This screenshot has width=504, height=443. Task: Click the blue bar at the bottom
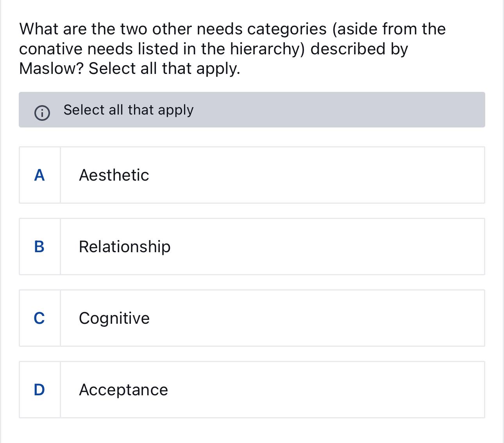pyautogui.click(x=252, y=440)
